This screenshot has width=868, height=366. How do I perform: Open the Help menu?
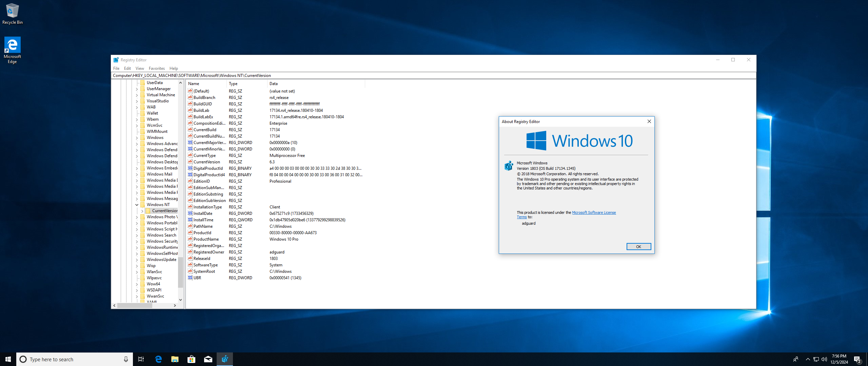click(x=174, y=68)
